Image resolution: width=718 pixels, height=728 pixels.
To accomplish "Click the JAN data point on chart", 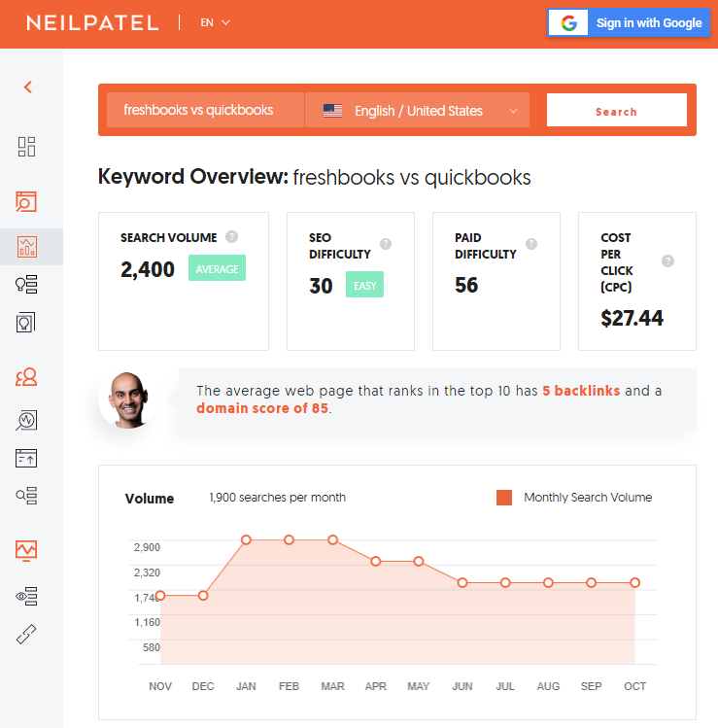I will (x=246, y=540).
